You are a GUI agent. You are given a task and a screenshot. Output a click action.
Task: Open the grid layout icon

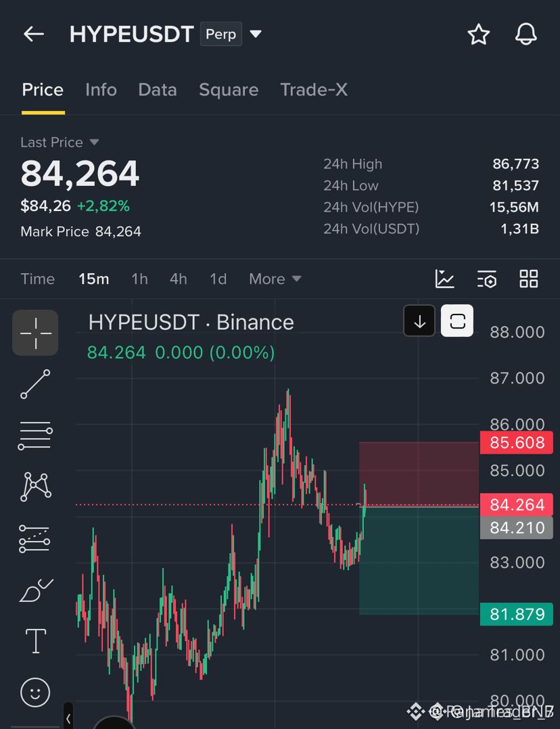[529, 279]
